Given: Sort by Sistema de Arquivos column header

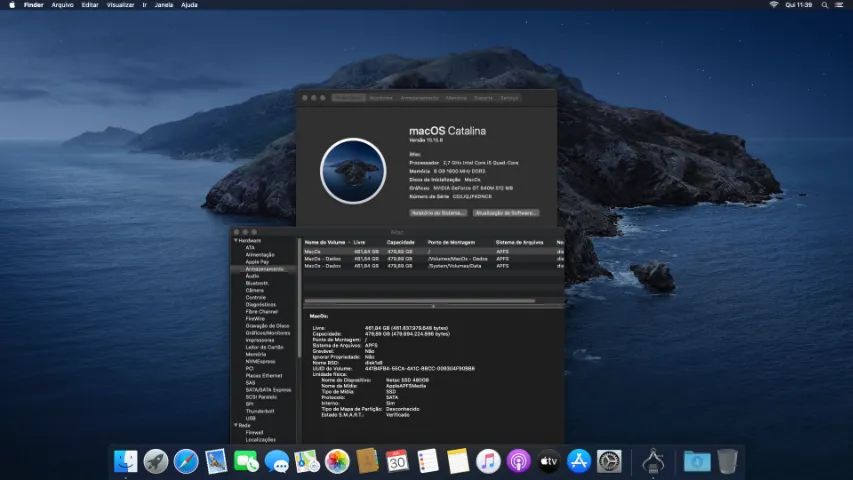Looking at the screenshot, I should point(519,242).
